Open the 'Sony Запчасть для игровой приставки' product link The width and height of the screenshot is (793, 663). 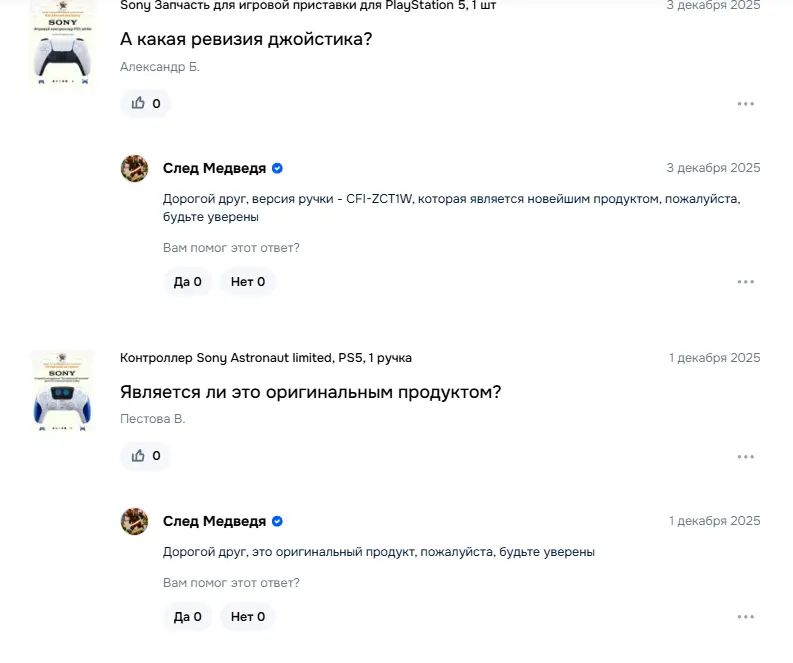click(307, 5)
